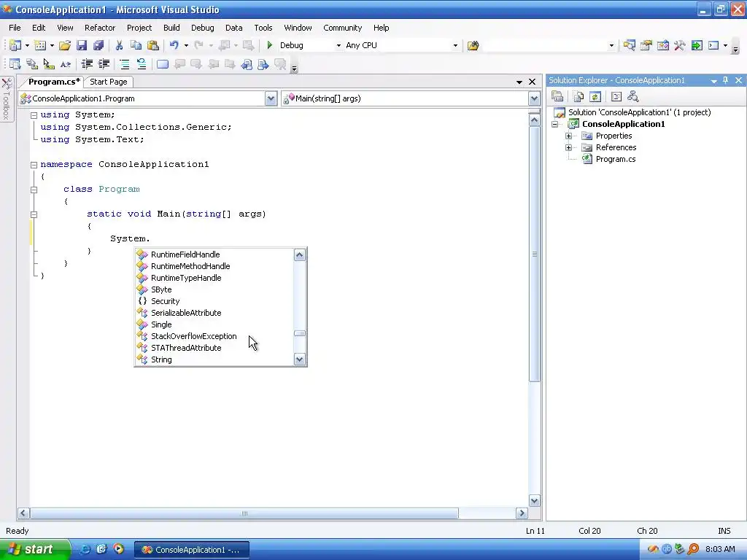Click the Copy toolbar icon
Screen dimensions: 747x560
(136, 45)
